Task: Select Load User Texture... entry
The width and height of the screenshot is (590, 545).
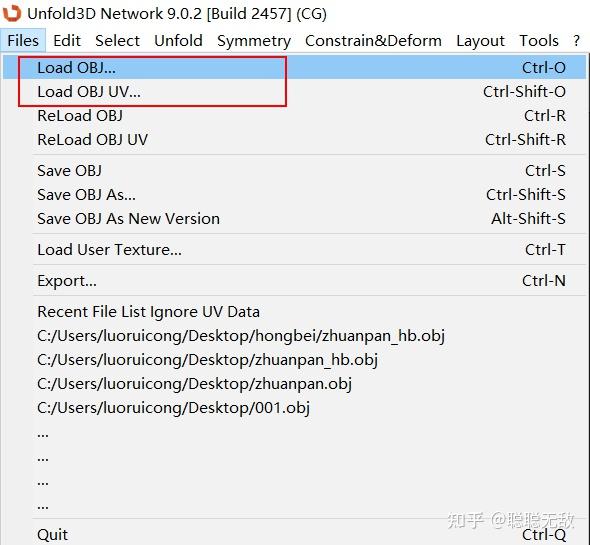Action: tap(294, 250)
